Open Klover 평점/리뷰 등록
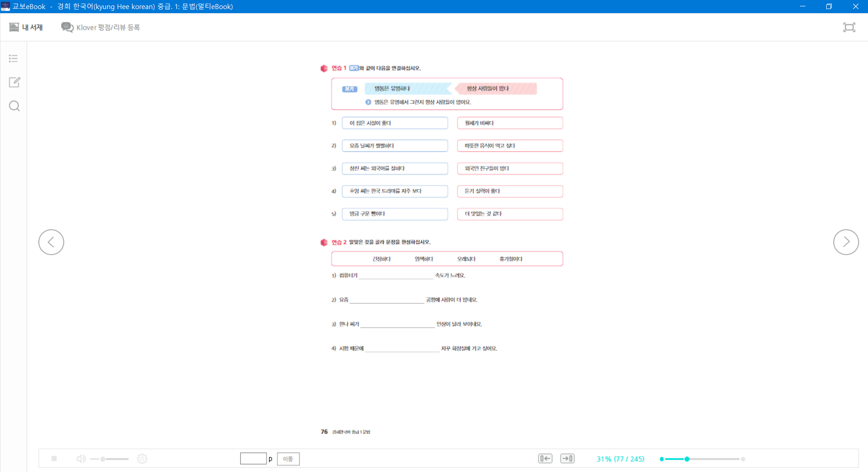This screenshot has height=472, width=868. click(x=101, y=27)
